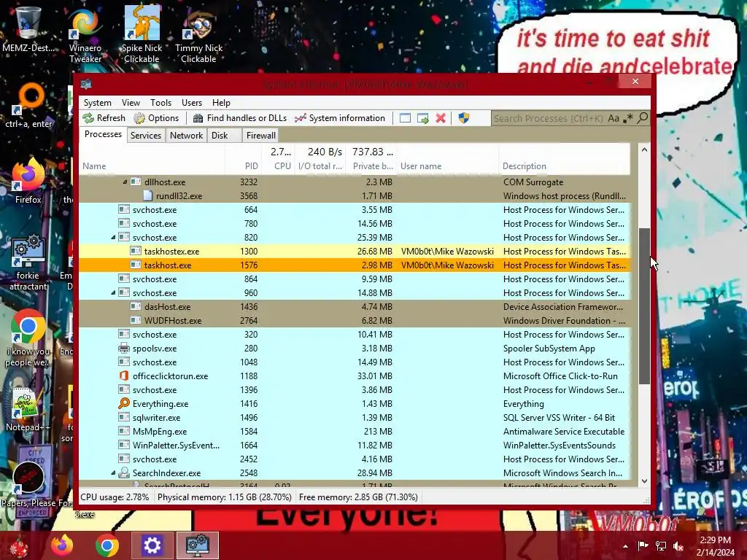Switch to the Firewall tab
The width and height of the screenshot is (747, 560).
click(260, 135)
